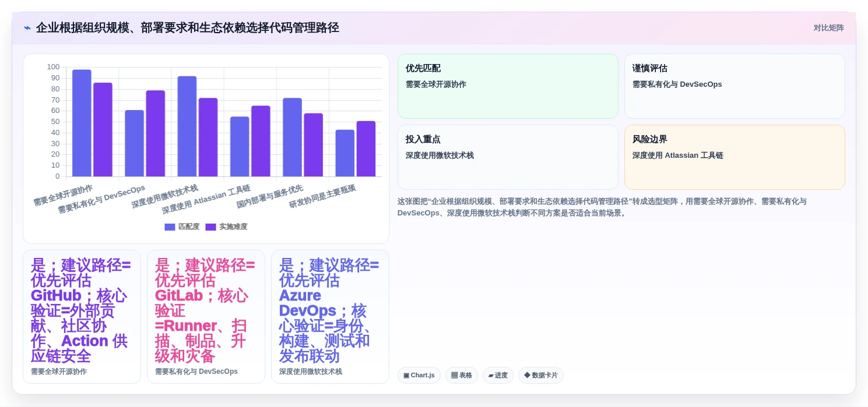Click the GitLab recommendation data card
Screen dimensions: 868x407
[x=206, y=317]
